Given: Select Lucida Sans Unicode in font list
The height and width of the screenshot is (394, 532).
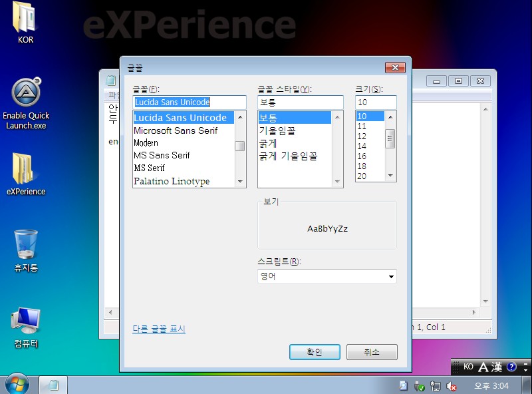Looking at the screenshot, I should click(184, 118).
